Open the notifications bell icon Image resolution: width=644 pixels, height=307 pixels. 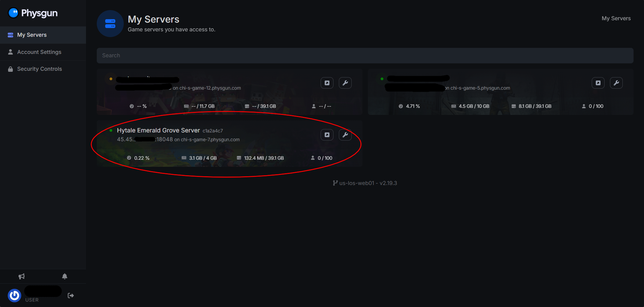click(x=65, y=276)
